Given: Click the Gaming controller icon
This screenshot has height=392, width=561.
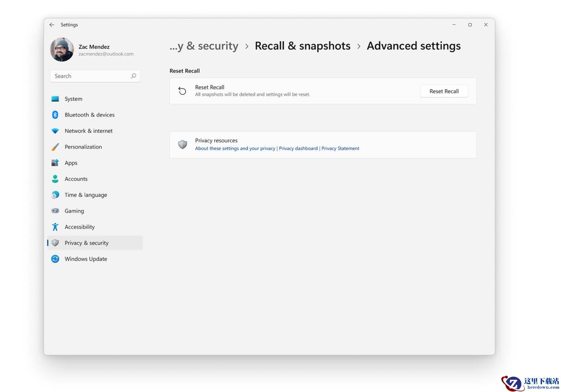Looking at the screenshot, I should coord(55,211).
